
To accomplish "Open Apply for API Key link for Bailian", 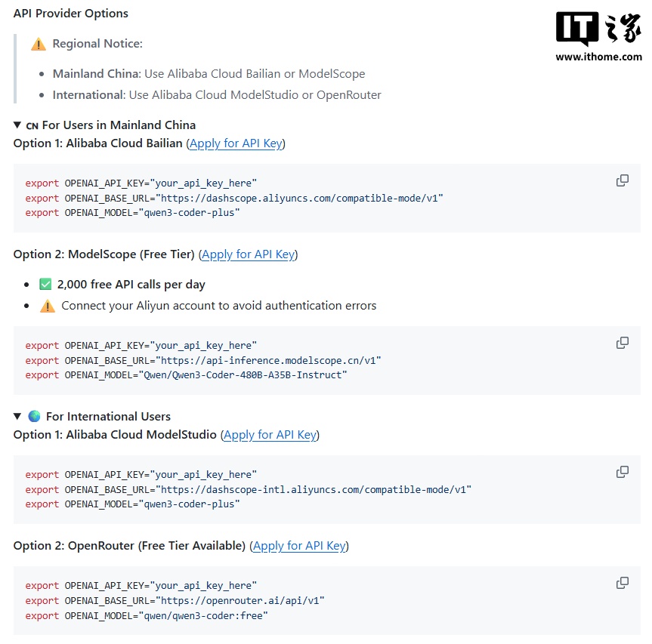I will tap(236, 143).
